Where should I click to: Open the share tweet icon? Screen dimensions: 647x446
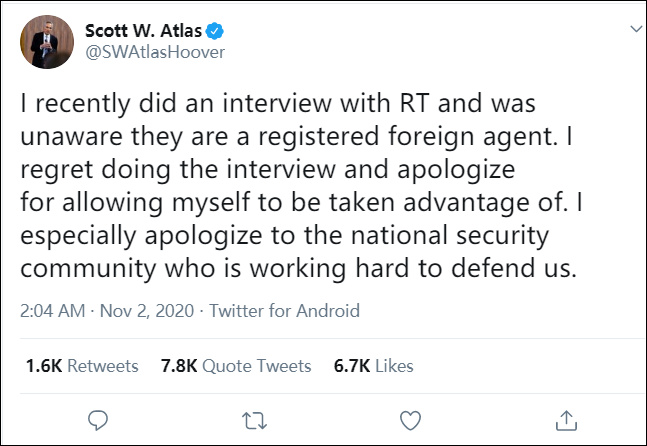(x=565, y=418)
